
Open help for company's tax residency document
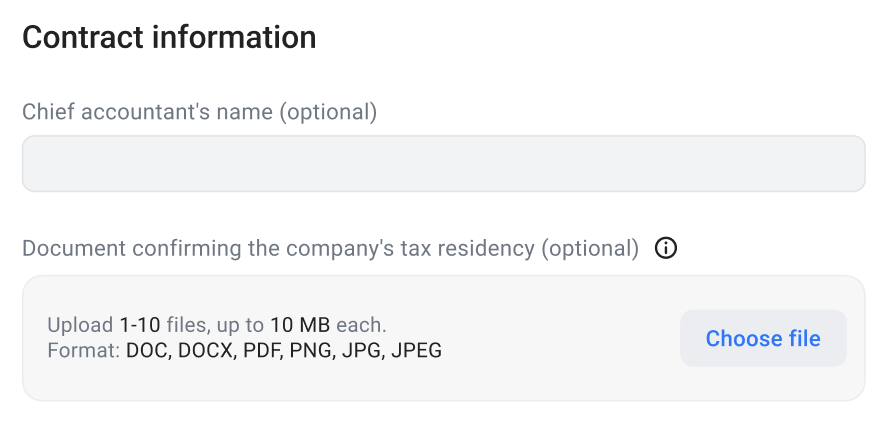point(666,248)
